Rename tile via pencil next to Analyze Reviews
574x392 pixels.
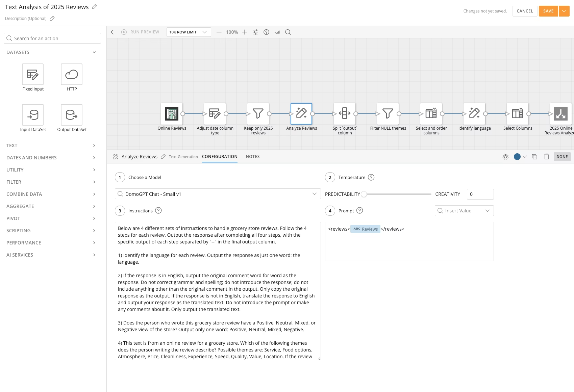point(163,157)
